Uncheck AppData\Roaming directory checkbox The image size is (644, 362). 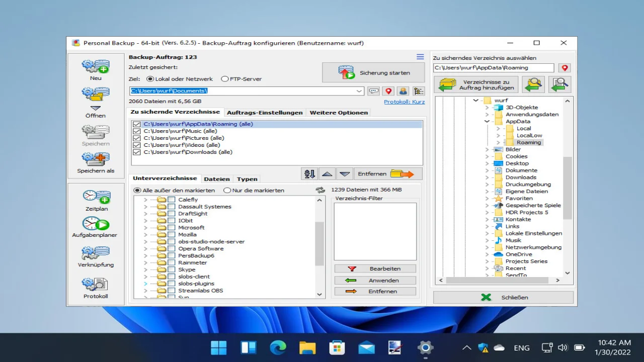pos(137,124)
